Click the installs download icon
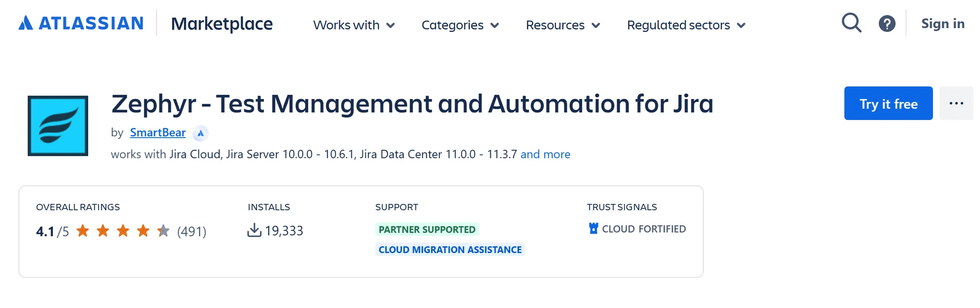980x308 pixels. click(254, 230)
